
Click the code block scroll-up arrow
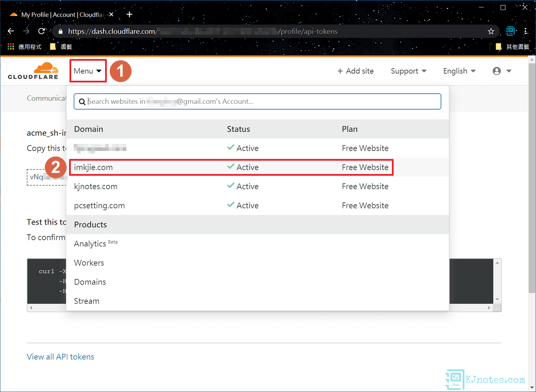[497, 263]
